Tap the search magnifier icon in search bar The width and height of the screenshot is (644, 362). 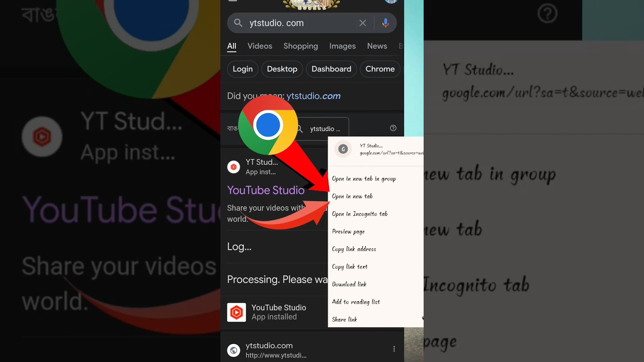point(238,23)
